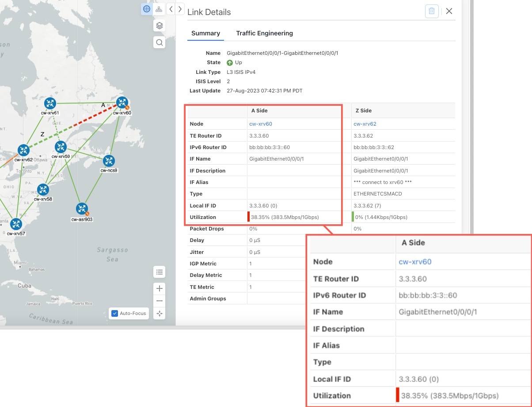This screenshot has width=532, height=407.
Task: Select the Summary tab
Action: (x=205, y=33)
